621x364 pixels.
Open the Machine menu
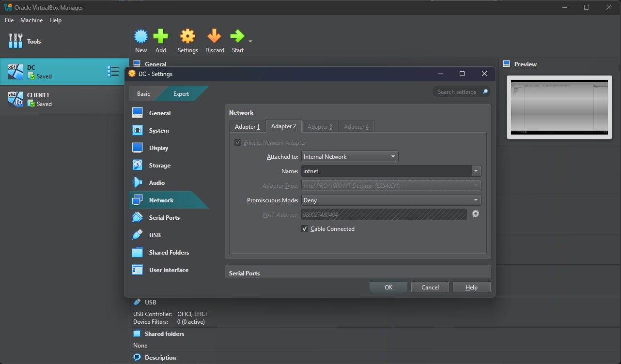click(x=31, y=20)
